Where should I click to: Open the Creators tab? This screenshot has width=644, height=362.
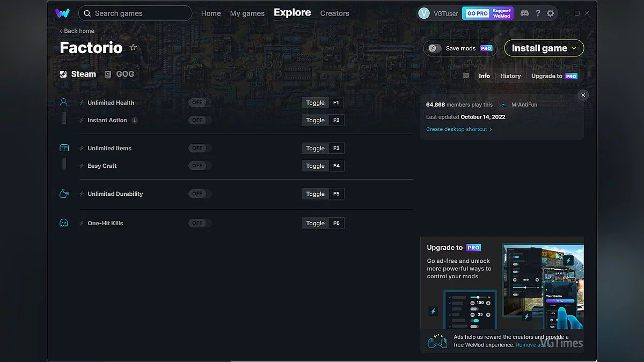coord(334,13)
